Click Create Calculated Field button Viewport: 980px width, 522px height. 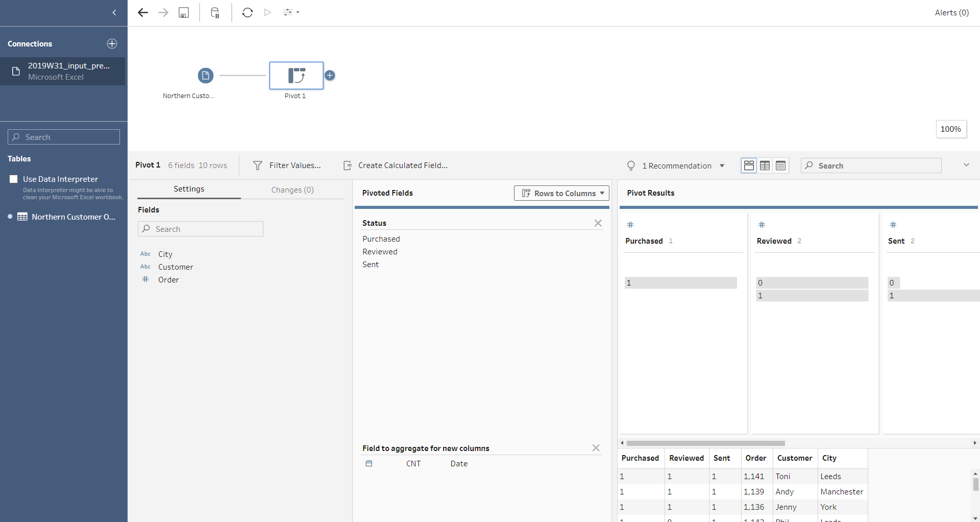396,165
